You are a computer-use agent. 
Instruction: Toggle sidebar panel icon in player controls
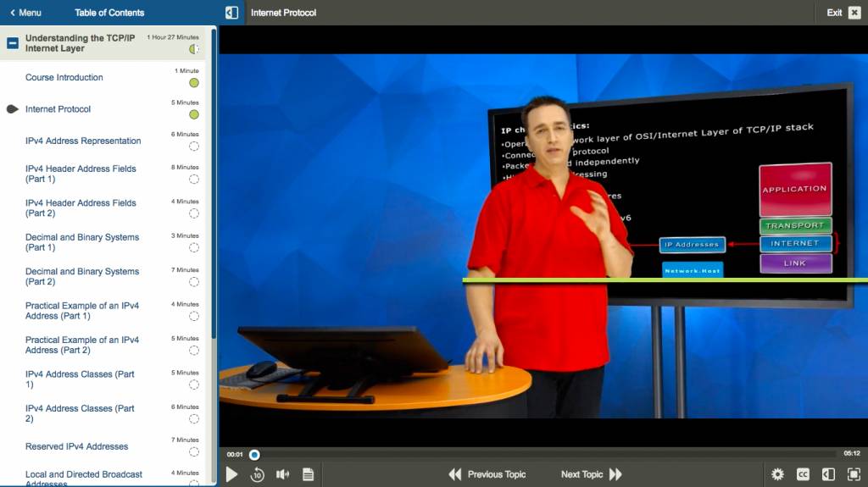coord(829,474)
